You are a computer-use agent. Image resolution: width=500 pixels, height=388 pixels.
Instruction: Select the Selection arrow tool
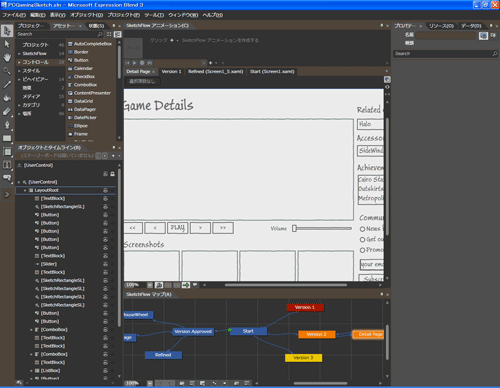tap(7, 31)
